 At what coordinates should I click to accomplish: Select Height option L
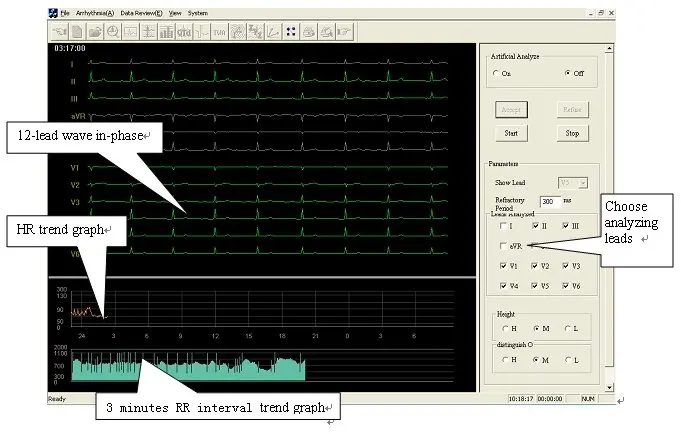coord(568,328)
